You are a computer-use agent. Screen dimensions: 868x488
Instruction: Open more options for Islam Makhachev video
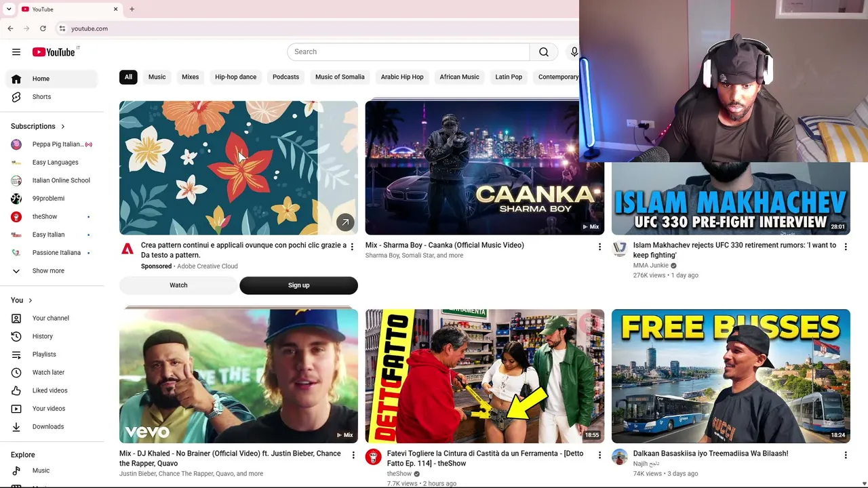coord(845,247)
